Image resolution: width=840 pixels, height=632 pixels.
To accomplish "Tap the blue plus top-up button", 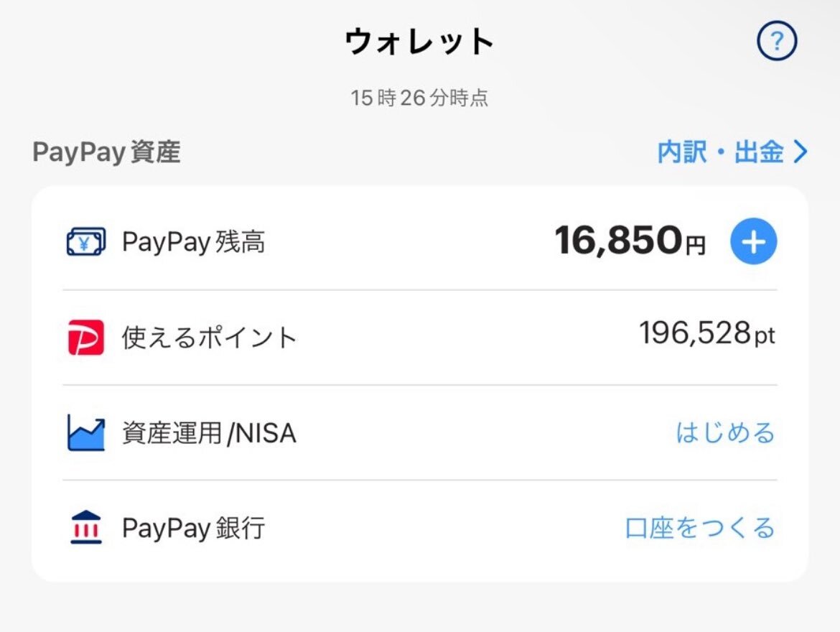I will pos(753,242).
